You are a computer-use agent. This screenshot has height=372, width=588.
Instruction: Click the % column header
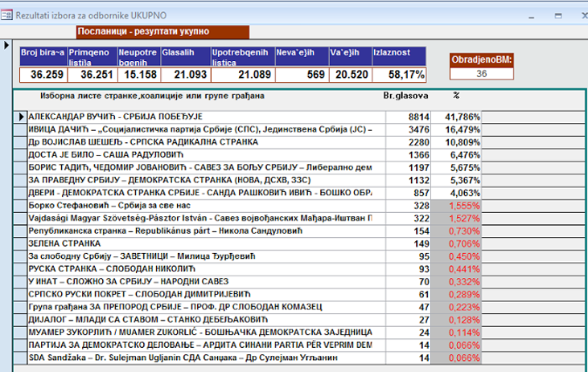pyautogui.click(x=456, y=96)
